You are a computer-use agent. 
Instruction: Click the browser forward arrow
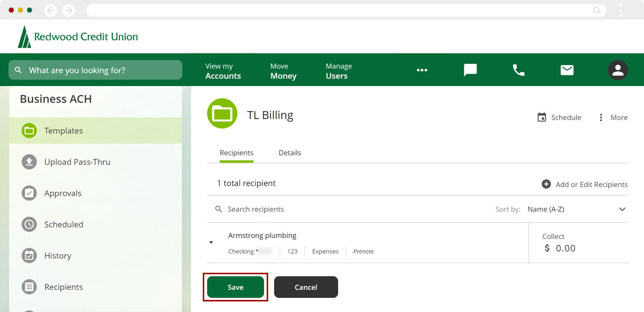pos(68,10)
